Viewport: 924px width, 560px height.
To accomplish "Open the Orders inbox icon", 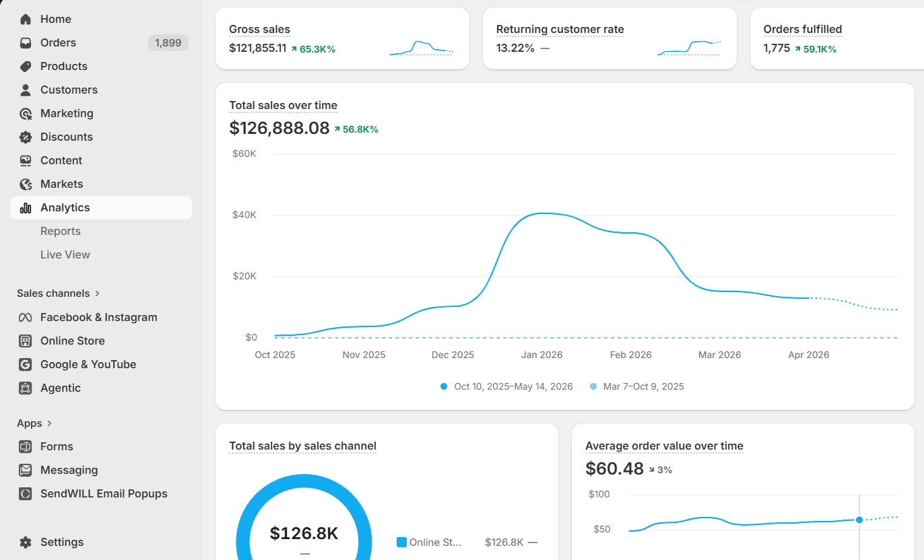I will click(x=26, y=42).
